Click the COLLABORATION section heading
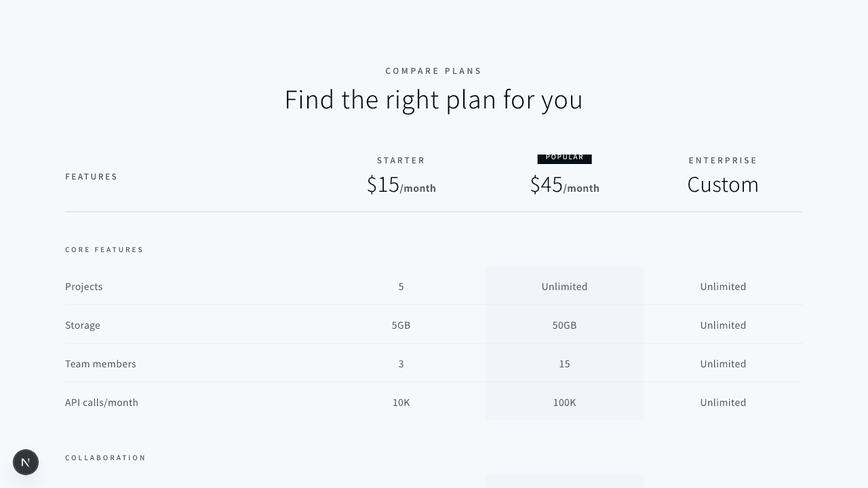 (106, 458)
